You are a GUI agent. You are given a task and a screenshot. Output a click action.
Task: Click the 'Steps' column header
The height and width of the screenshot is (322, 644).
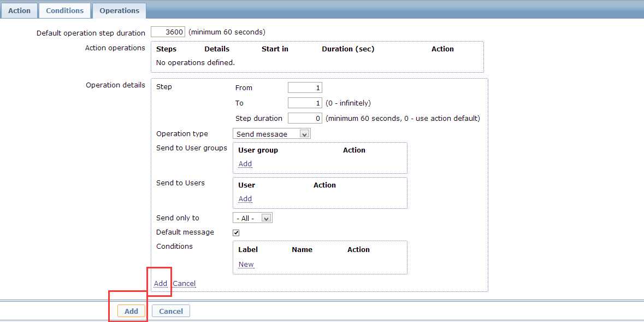coord(167,49)
